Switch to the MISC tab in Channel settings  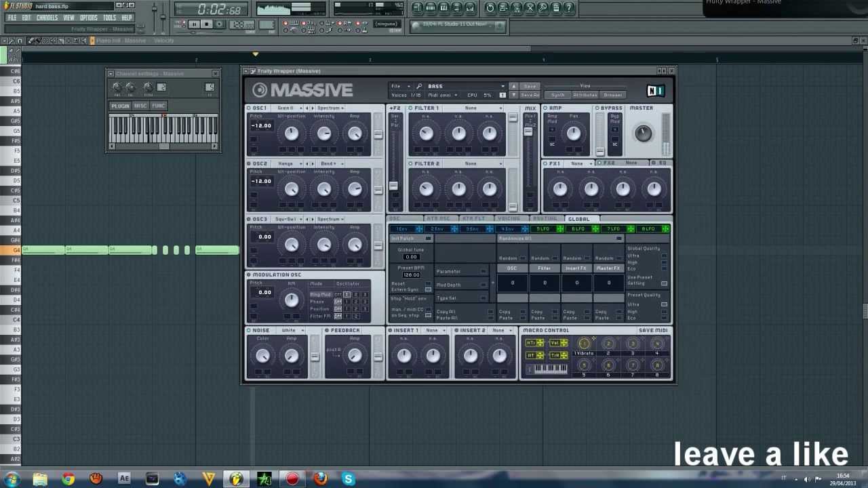(140, 106)
